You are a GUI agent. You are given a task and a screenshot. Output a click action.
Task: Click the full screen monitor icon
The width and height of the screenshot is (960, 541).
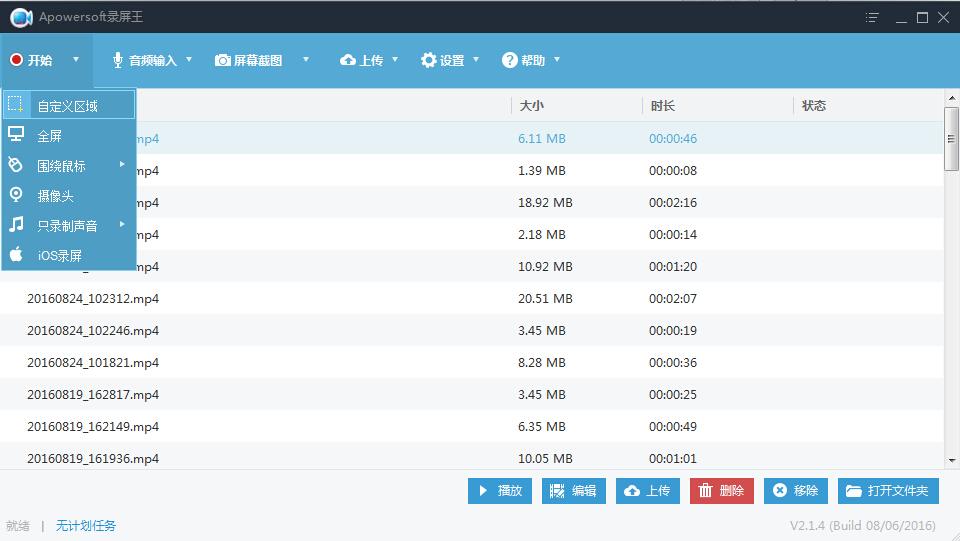16,134
